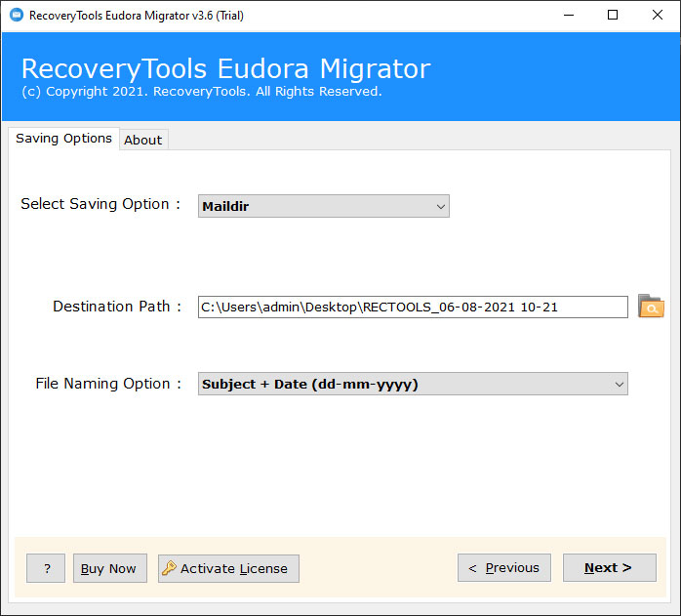Click the Select Saving Option label
This screenshot has height=616, width=681.
[x=100, y=204]
